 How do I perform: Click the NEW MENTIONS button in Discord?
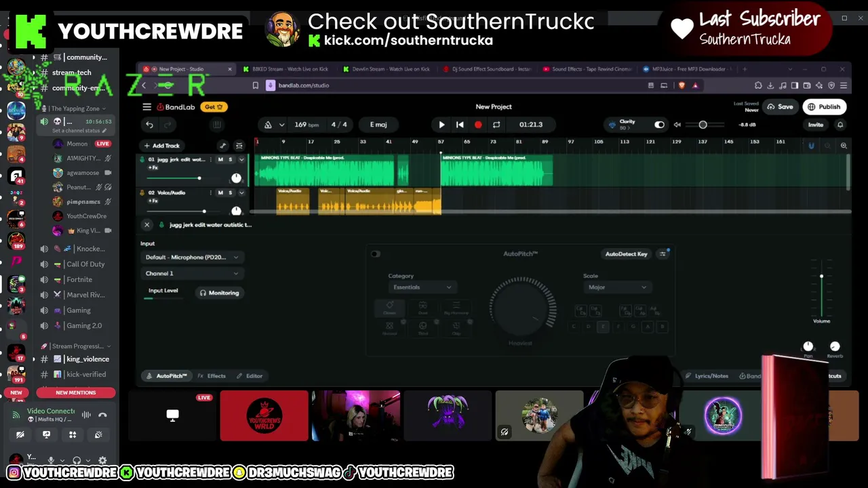[76, 392]
